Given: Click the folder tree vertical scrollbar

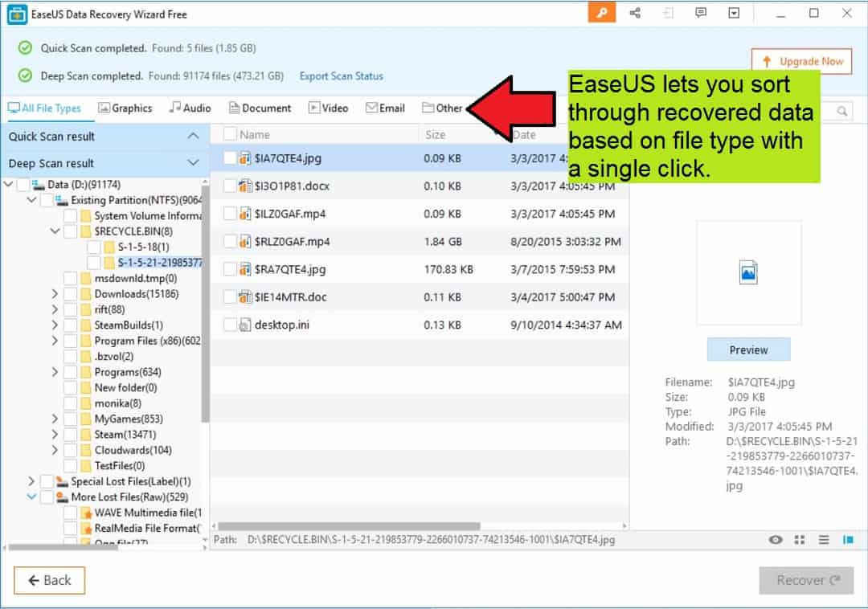Looking at the screenshot, I should [x=206, y=304].
